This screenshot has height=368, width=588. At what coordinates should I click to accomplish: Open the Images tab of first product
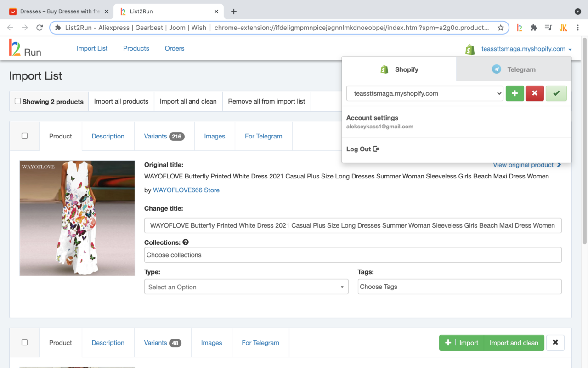coord(215,136)
